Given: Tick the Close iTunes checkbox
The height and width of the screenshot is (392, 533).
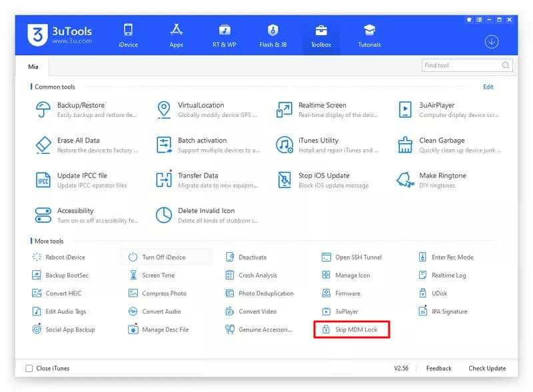Looking at the screenshot, I should [29, 368].
